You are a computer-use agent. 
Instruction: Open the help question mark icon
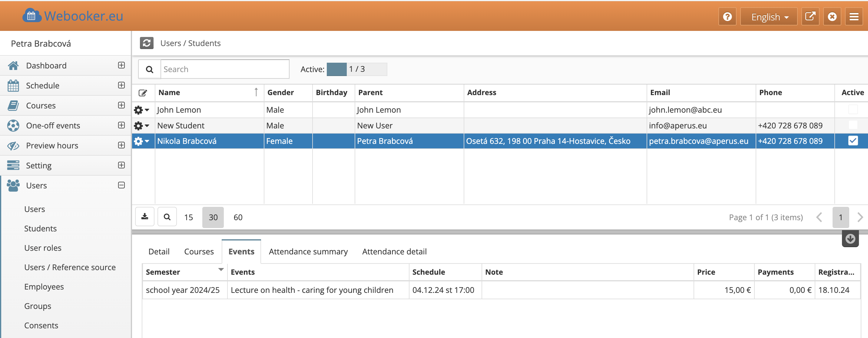pos(727,17)
